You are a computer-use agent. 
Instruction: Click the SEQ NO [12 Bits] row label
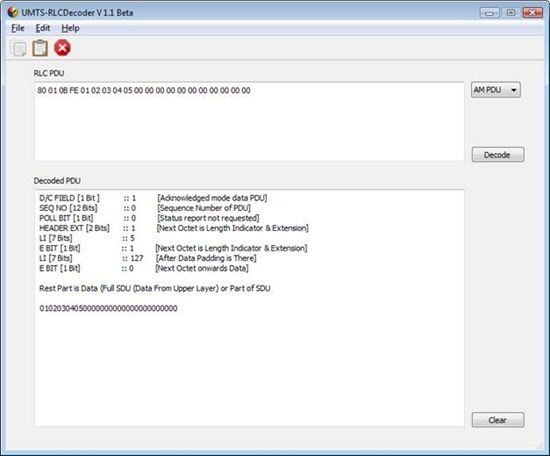pos(68,208)
